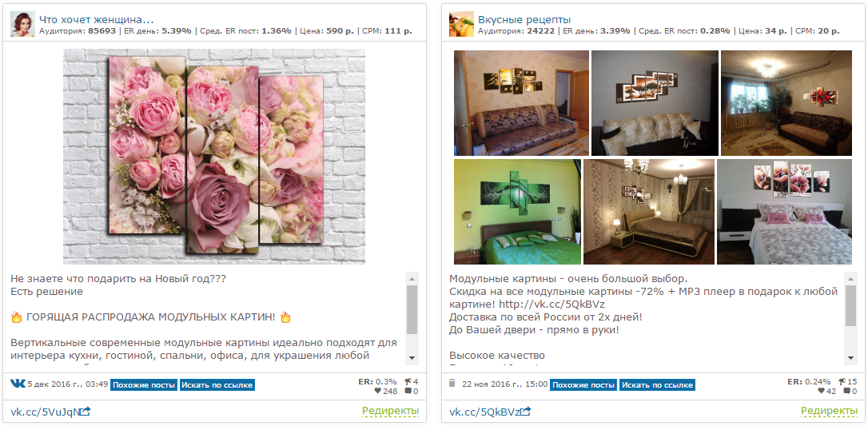The width and height of the screenshot is (868, 426).
Task: Expand Редиректы under the right post
Action: [x=830, y=411]
